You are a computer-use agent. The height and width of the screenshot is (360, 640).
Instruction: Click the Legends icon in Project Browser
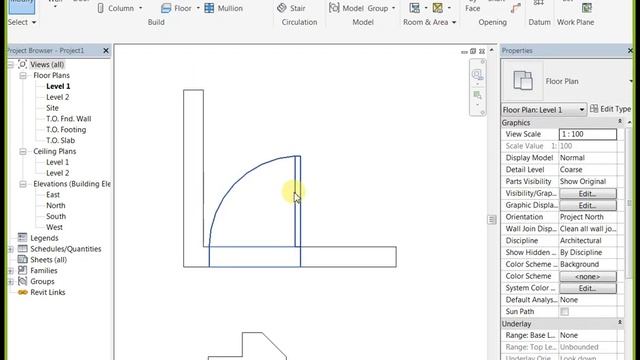pyautogui.click(x=22, y=238)
